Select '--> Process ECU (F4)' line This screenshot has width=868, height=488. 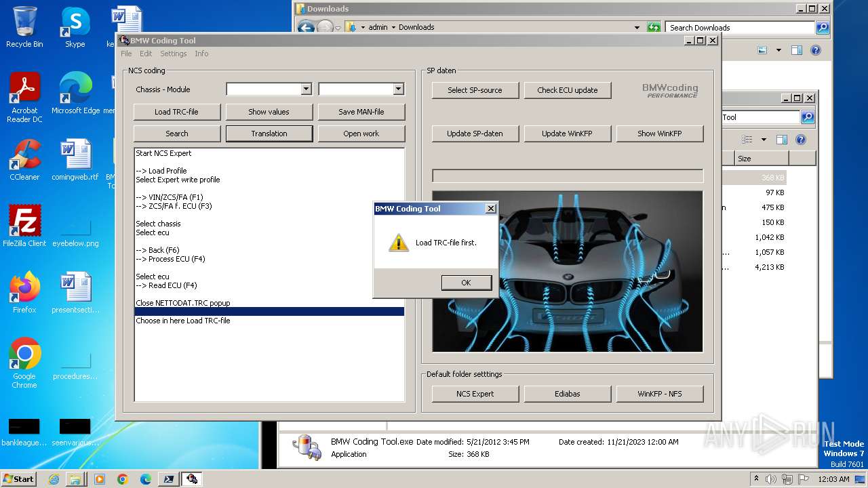pyautogui.click(x=269, y=259)
